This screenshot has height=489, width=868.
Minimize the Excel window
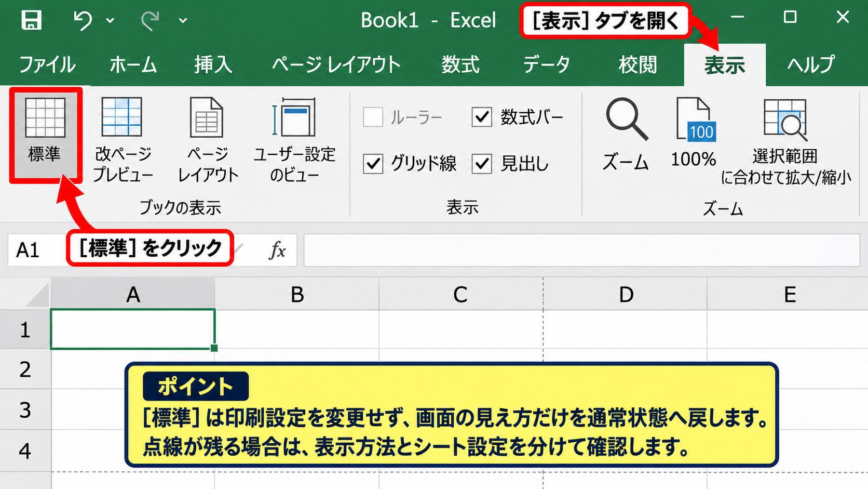[x=737, y=17]
